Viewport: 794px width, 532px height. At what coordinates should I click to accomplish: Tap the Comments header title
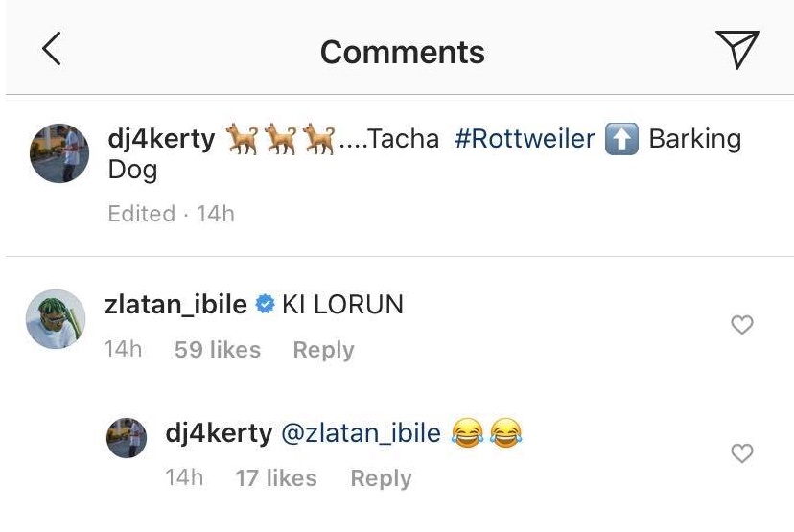[x=402, y=52]
